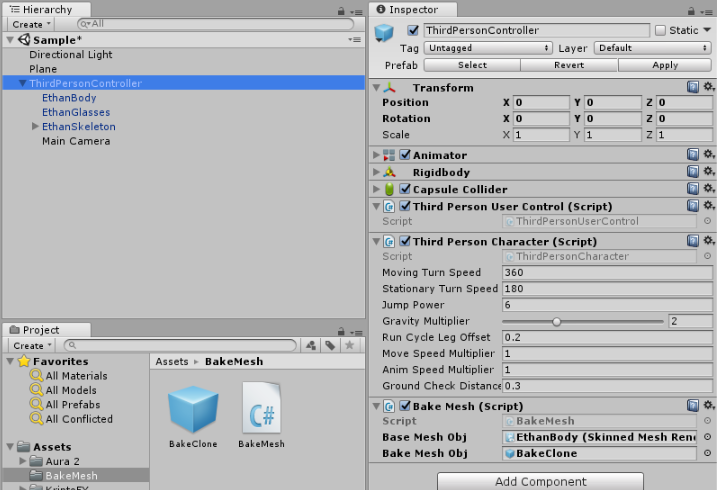Image resolution: width=717 pixels, height=490 pixels.
Task: Open Capsule Collider gear menu
Action: [708, 188]
